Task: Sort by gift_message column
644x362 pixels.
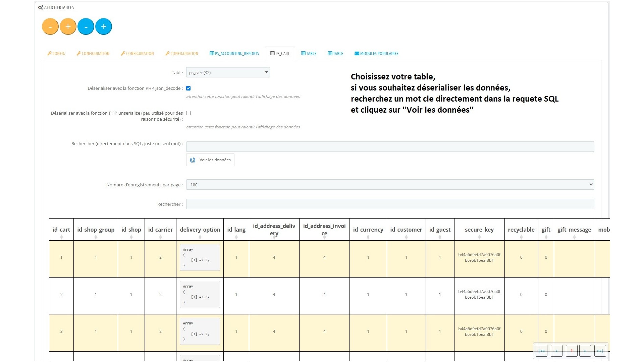Action: click(574, 230)
